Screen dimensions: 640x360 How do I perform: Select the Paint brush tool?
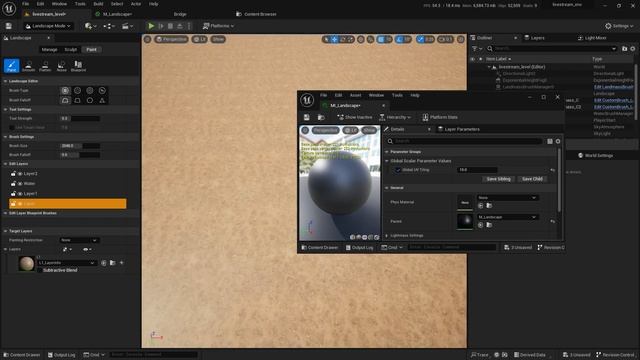pos(11,65)
